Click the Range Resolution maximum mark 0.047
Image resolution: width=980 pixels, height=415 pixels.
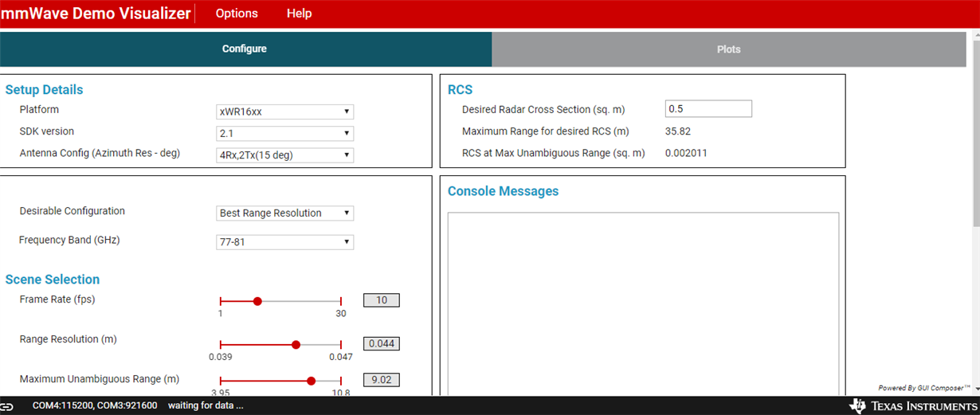point(340,357)
